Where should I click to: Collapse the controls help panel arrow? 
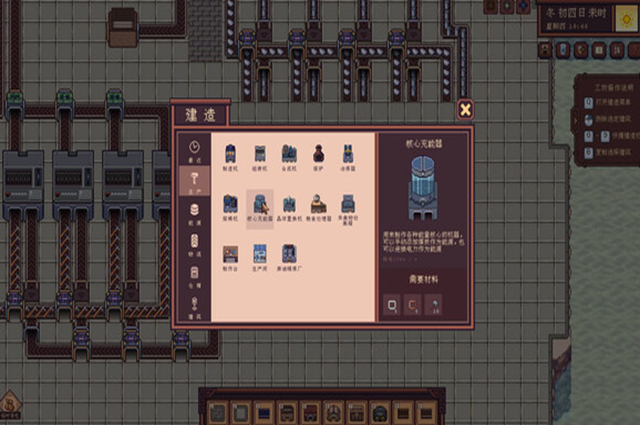pos(576,120)
